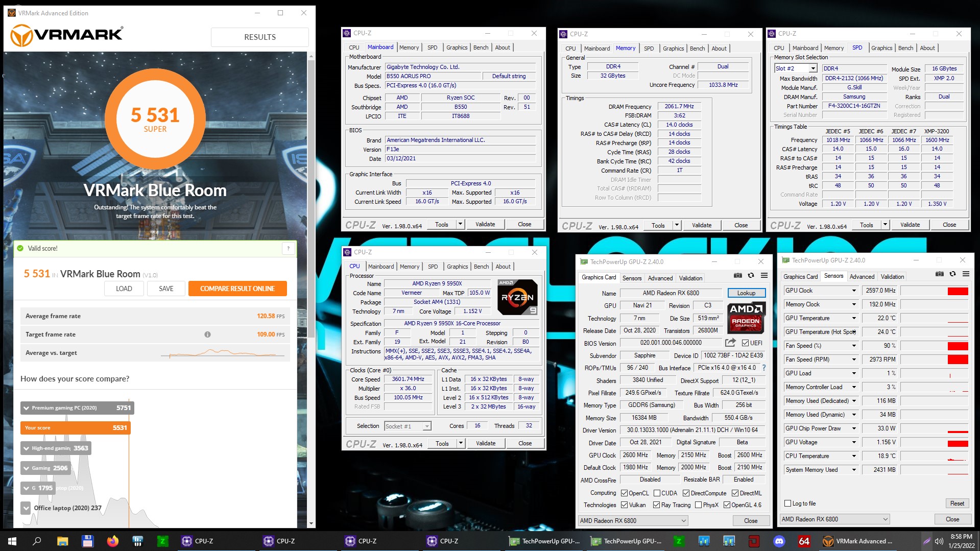Image resolution: width=980 pixels, height=551 pixels.
Task: Click the camera icon in GPU-Z Sensors window
Action: pos(939,274)
